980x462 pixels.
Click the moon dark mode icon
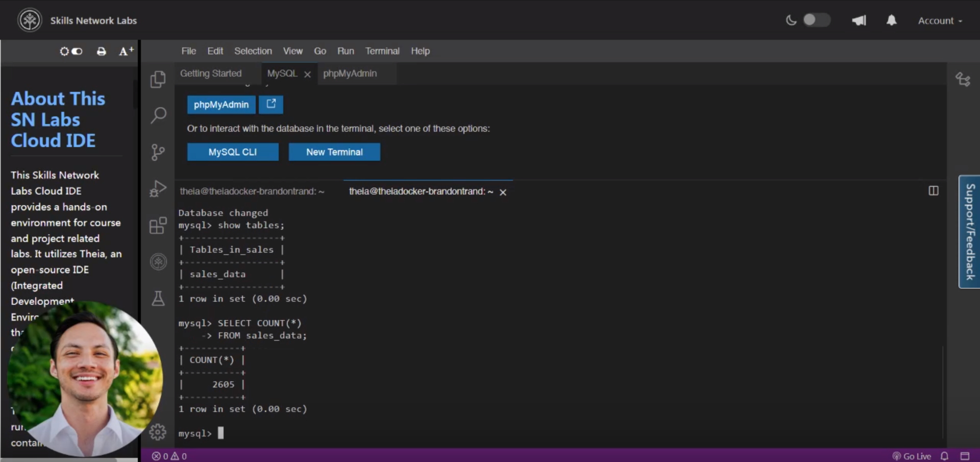coord(791,20)
